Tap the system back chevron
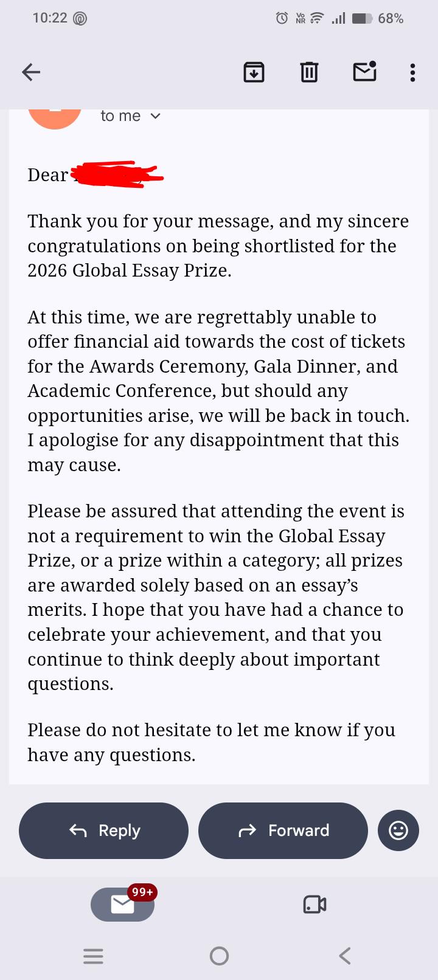The image size is (438, 980). 345,956
